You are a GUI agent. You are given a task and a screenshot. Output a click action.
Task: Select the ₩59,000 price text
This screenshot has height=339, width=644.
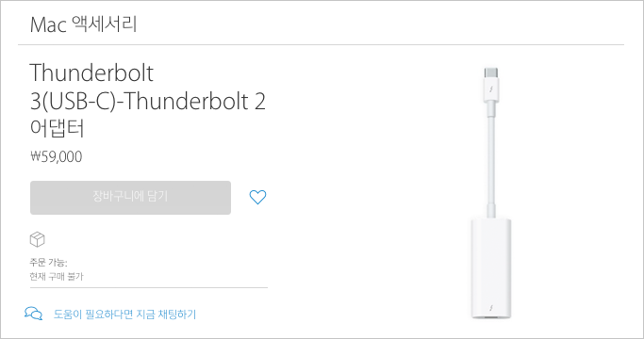[57, 156]
